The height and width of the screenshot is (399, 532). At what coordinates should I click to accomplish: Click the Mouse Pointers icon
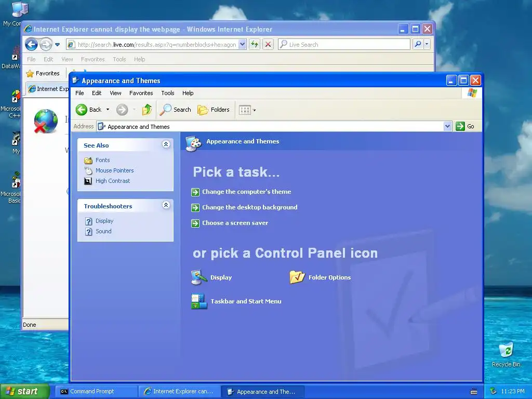[x=88, y=170]
